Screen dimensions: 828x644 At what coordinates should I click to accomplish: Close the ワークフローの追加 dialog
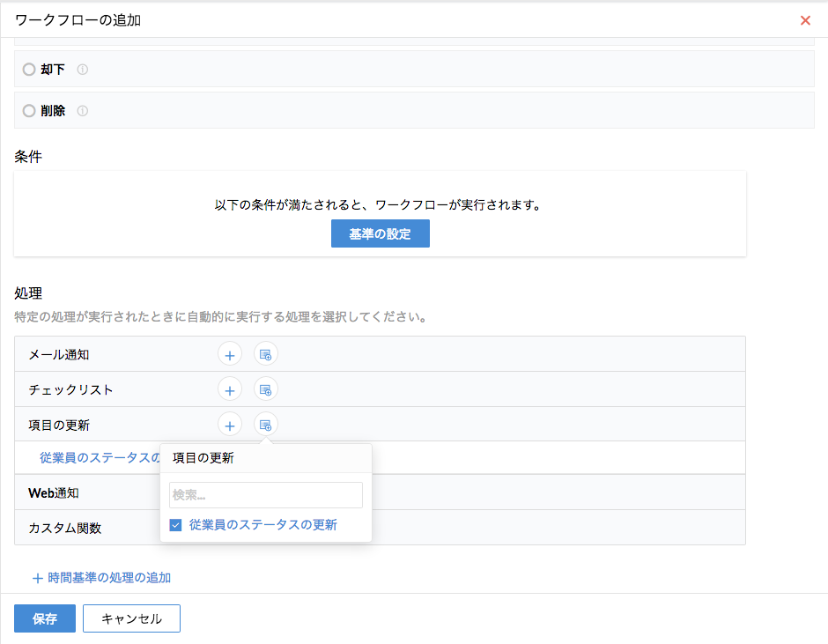tap(804, 20)
